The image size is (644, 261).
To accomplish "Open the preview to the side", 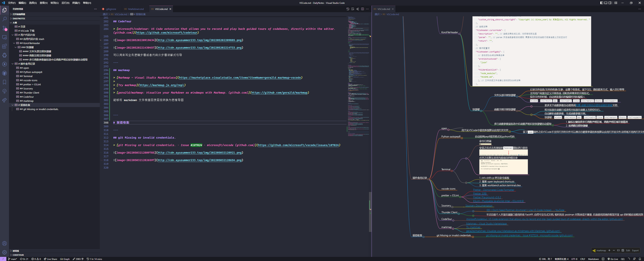I will [353, 9].
